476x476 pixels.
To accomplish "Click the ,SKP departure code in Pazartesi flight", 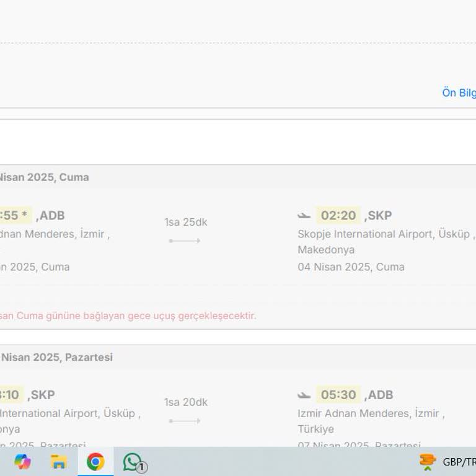I will pos(41,395).
